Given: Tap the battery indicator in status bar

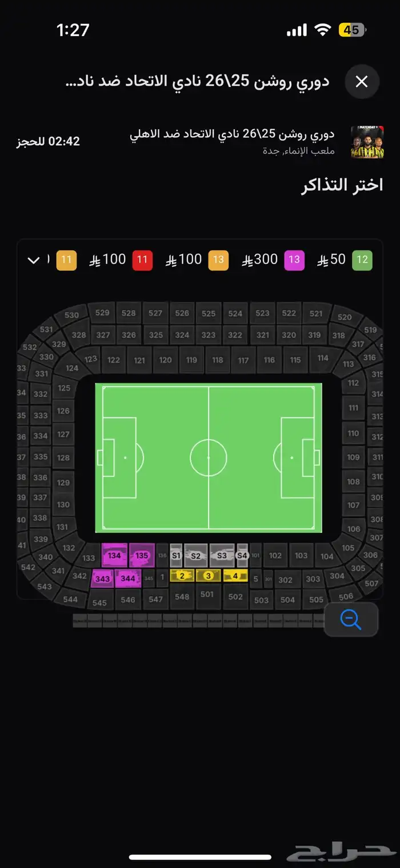Looking at the screenshot, I should (x=352, y=30).
